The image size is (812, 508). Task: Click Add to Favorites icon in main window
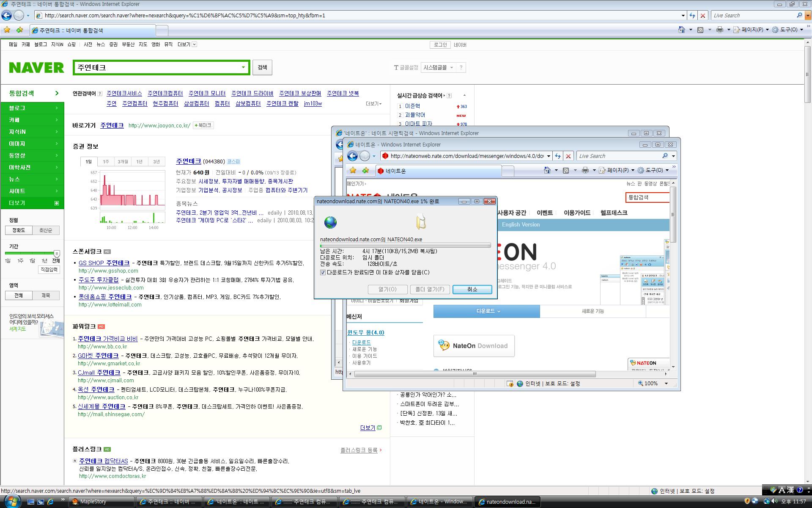pos(19,30)
